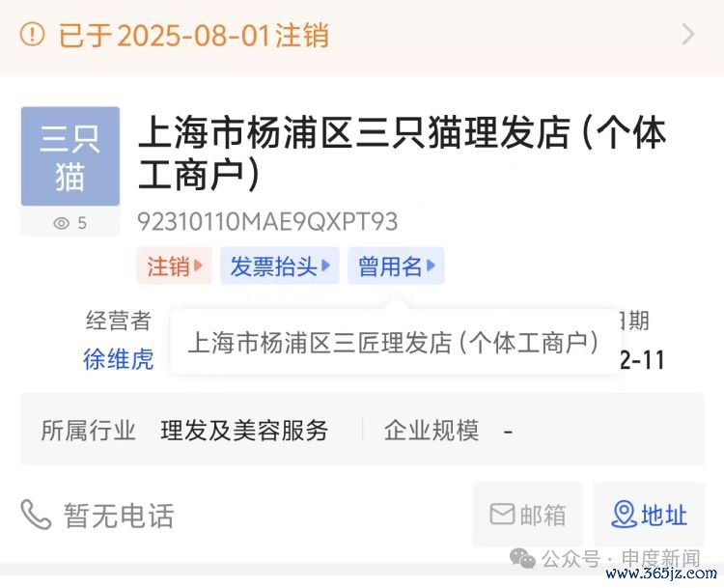The width and height of the screenshot is (724, 588).
Task: Click the 理发及美容服务 industry value
Action: pos(244,431)
